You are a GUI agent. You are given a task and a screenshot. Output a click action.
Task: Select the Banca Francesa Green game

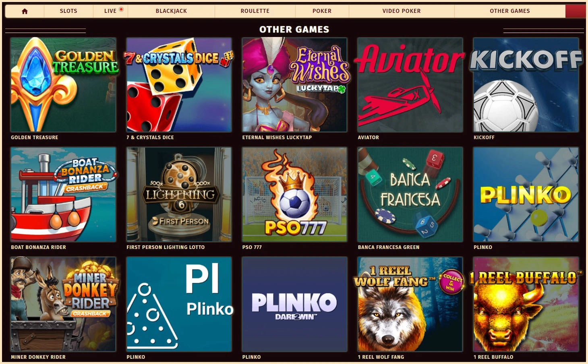410,194
